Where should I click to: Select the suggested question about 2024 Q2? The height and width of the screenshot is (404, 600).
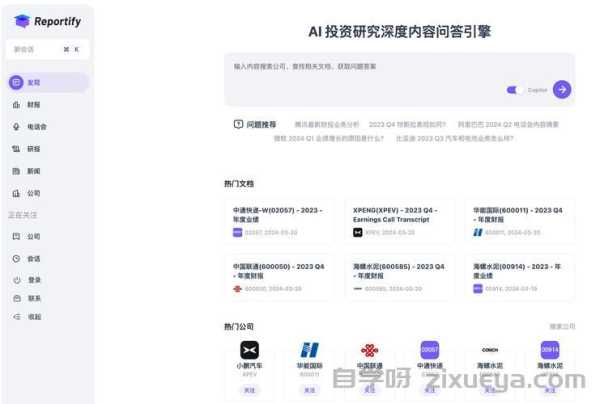tap(508, 124)
